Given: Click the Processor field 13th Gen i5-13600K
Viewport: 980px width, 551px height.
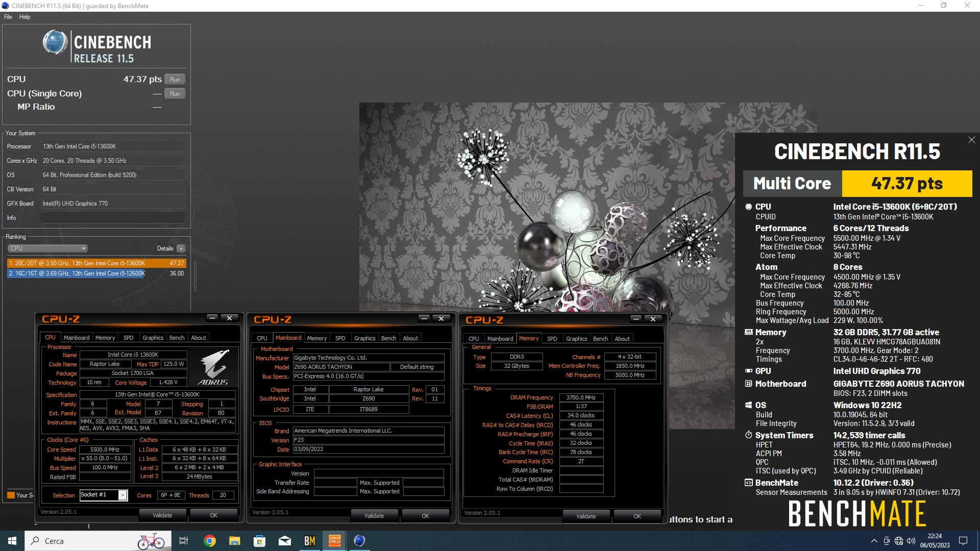Looking at the screenshot, I should tap(112, 146).
